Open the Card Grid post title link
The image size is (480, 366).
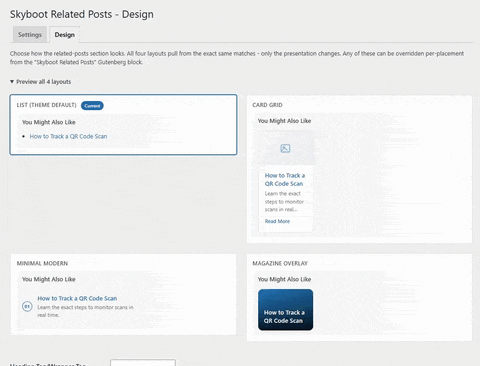click(285, 180)
